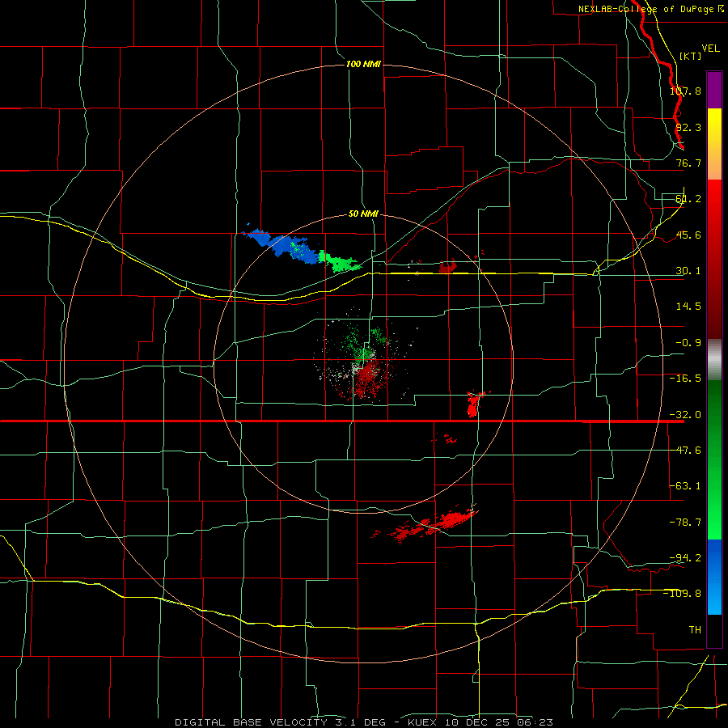This screenshot has width=728, height=728.
Task: Select the 45.6 legend value
Action: pos(688,235)
